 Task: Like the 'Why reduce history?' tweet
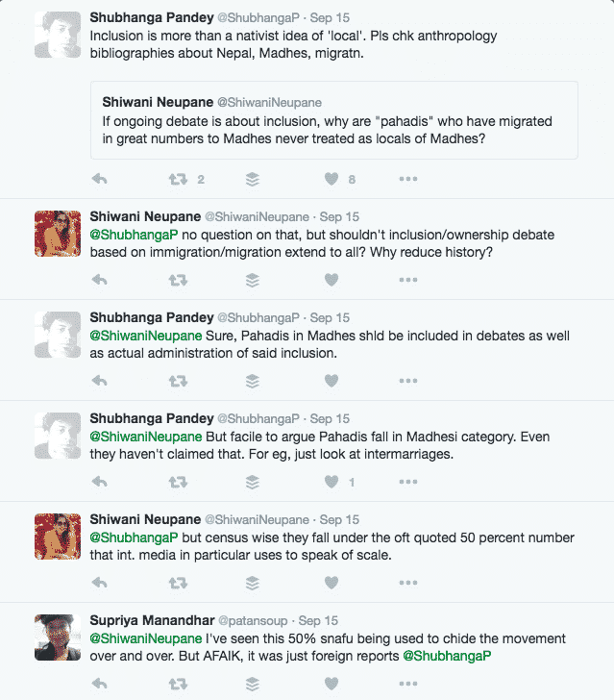[332, 280]
